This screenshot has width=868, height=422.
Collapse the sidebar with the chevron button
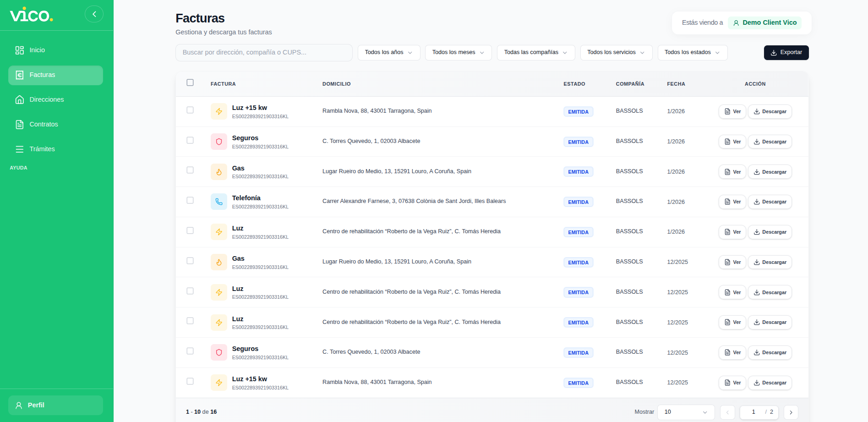[94, 14]
